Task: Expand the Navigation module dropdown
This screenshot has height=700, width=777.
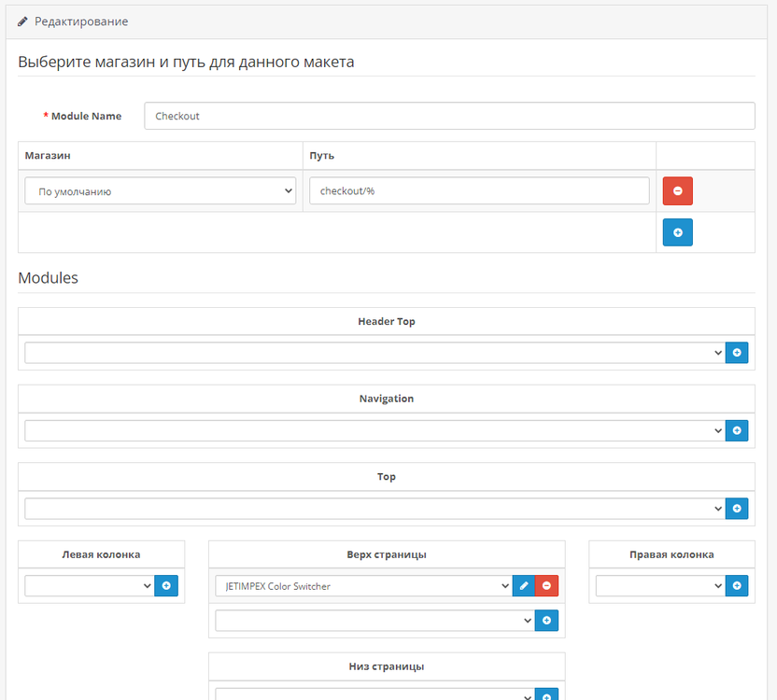Action: (x=374, y=430)
